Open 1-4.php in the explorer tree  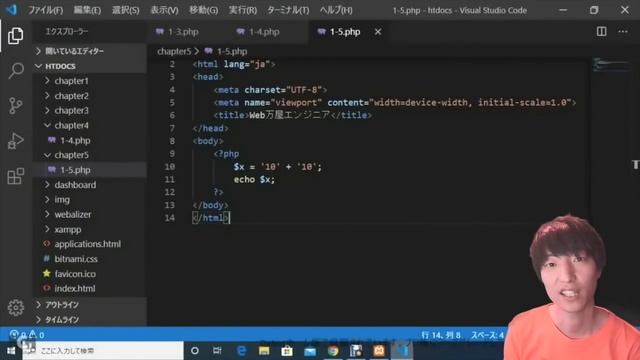click(x=90, y=140)
